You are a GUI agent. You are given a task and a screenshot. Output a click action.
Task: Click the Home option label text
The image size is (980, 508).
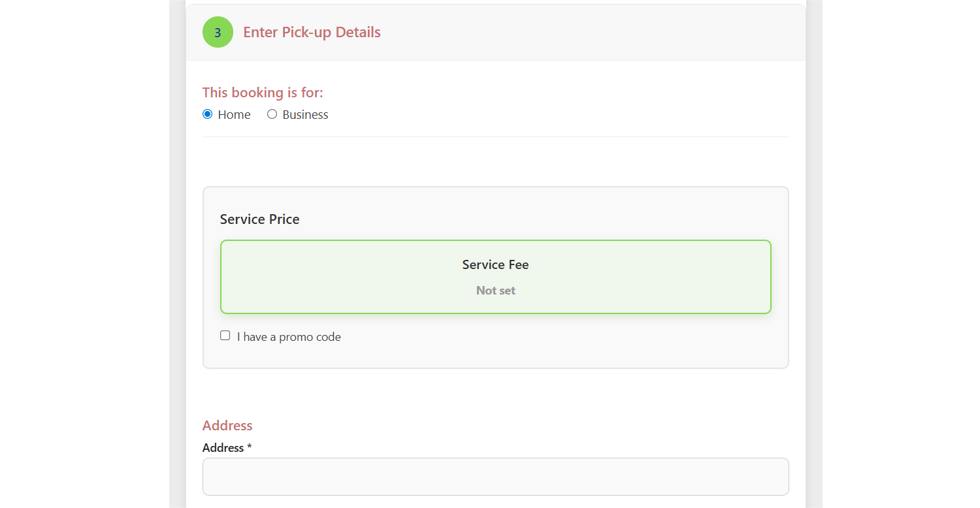point(234,115)
